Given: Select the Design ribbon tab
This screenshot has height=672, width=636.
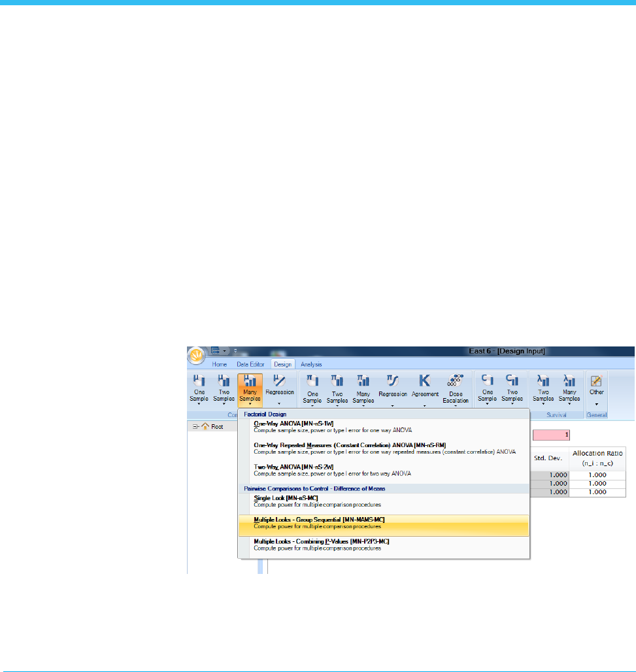Looking at the screenshot, I should point(283,364).
